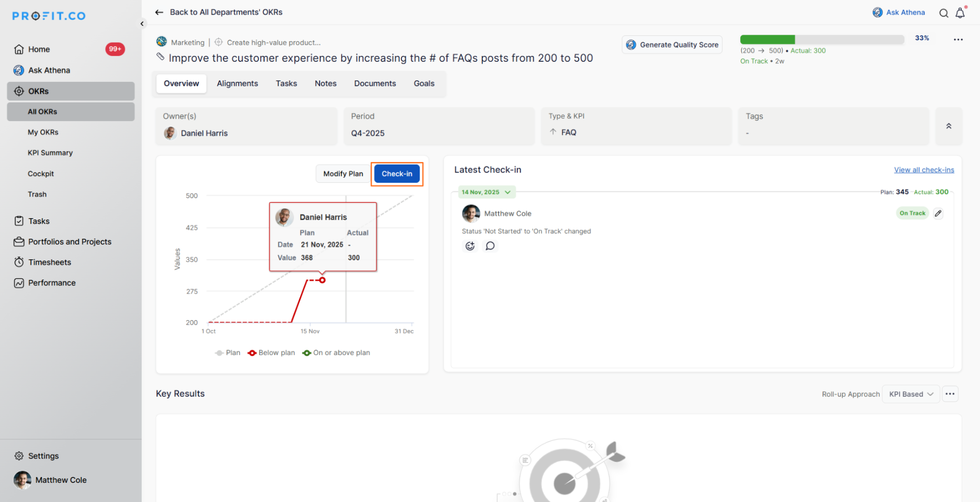Click the Timesheets stopwatch icon
This screenshot has height=502, width=980.
click(19, 262)
